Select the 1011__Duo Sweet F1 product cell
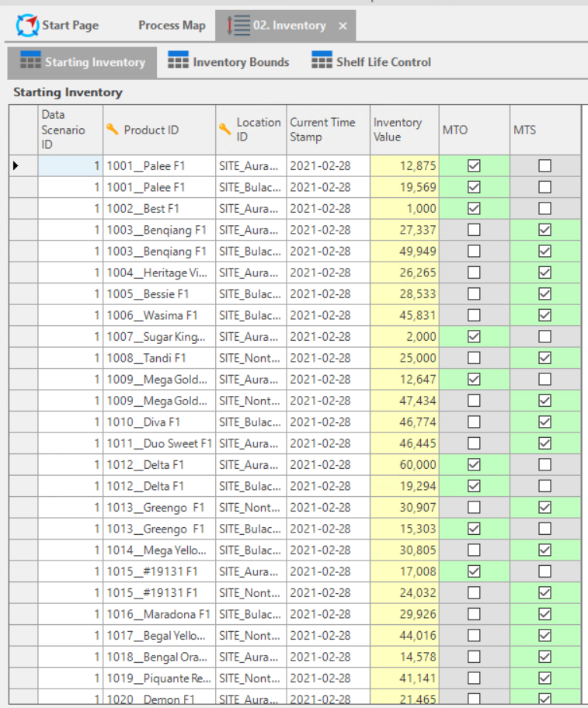This screenshot has height=708, width=588. pos(159,443)
